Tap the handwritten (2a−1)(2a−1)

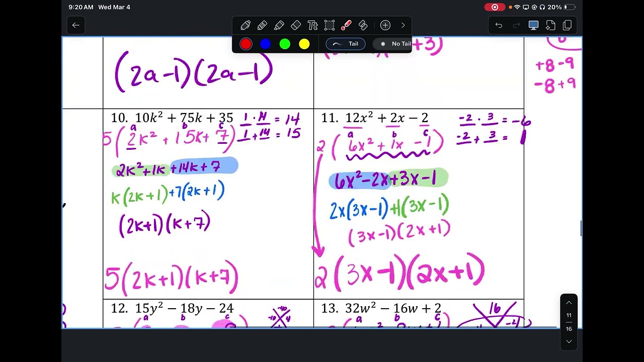[194, 73]
